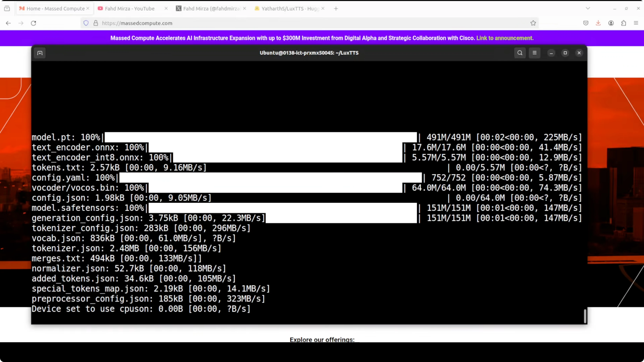
Task: Bookmark this page with star icon
Action: point(533,23)
